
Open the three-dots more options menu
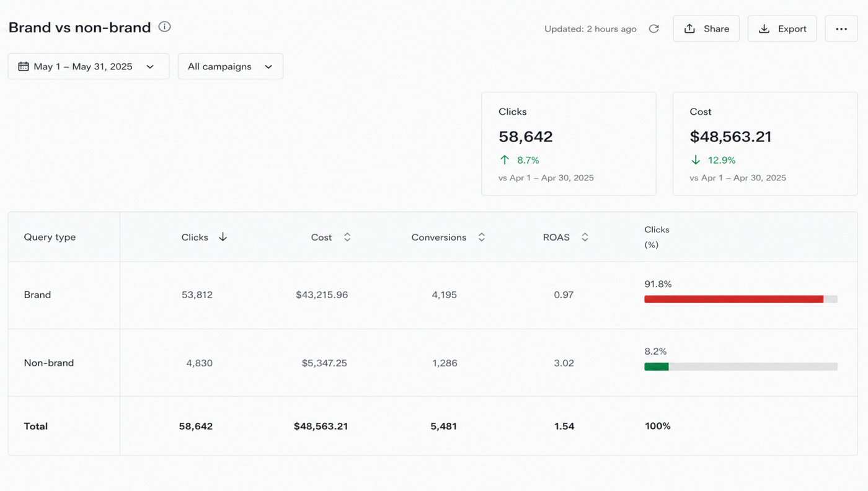point(841,29)
